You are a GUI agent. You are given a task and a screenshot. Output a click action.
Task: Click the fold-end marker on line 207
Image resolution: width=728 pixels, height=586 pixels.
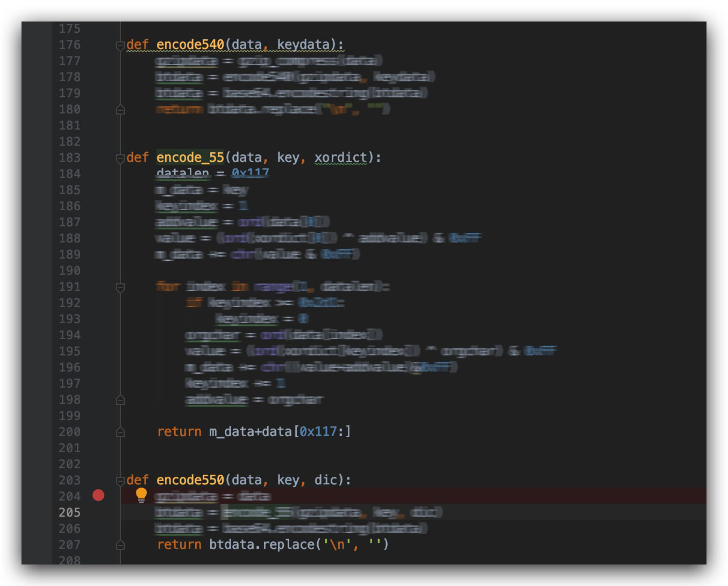tap(120, 545)
